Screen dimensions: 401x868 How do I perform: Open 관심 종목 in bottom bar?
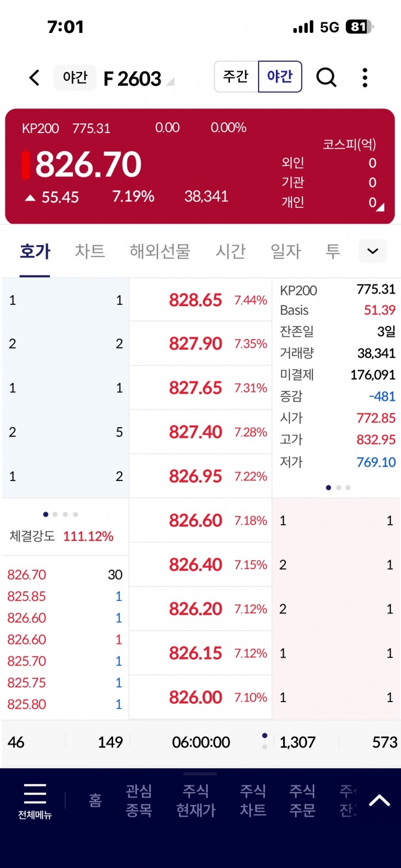[139, 800]
